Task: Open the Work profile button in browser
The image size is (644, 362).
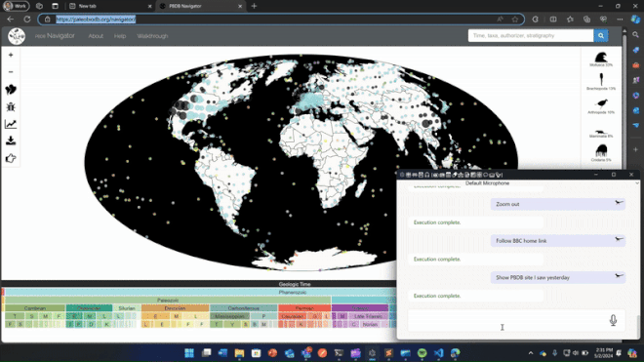Action: click(16, 6)
